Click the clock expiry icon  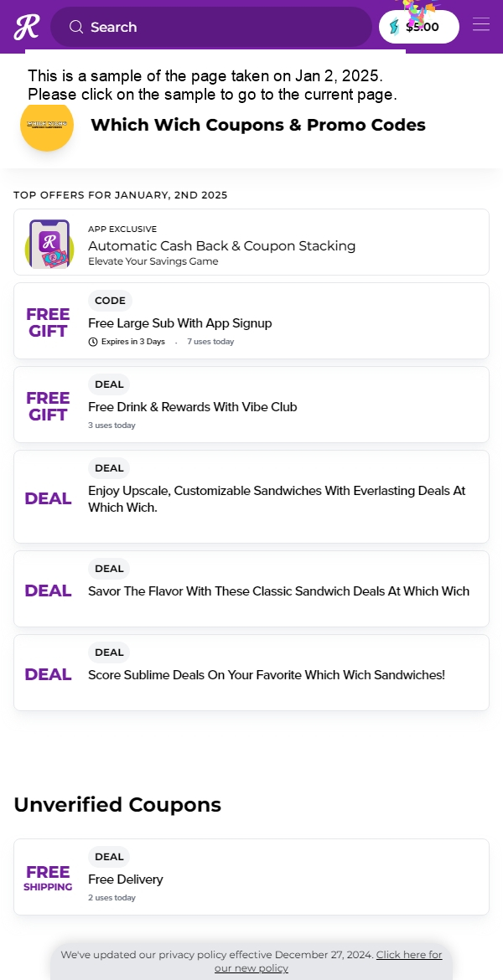click(x=93, y=342)
